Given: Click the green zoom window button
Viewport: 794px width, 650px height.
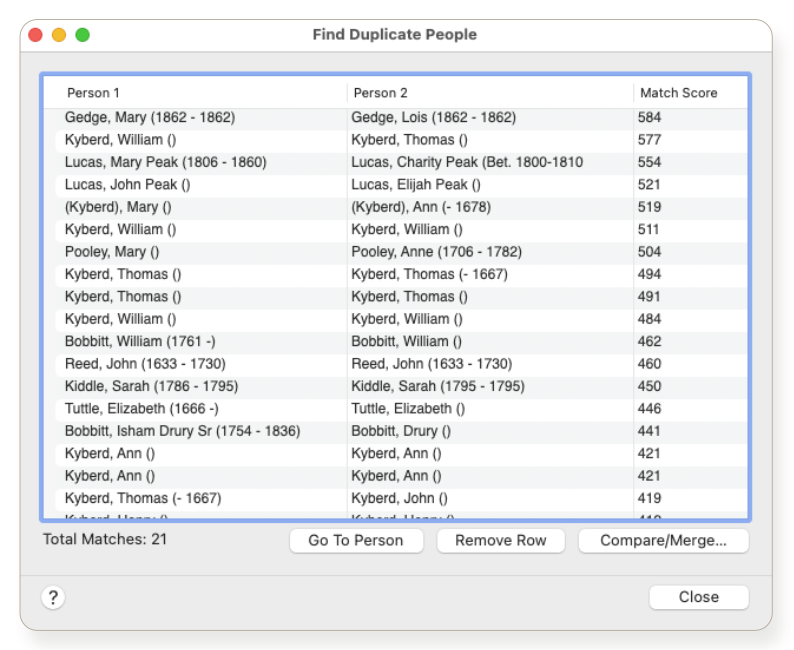Looking at the screenshot, I should [x=82, y=35].
